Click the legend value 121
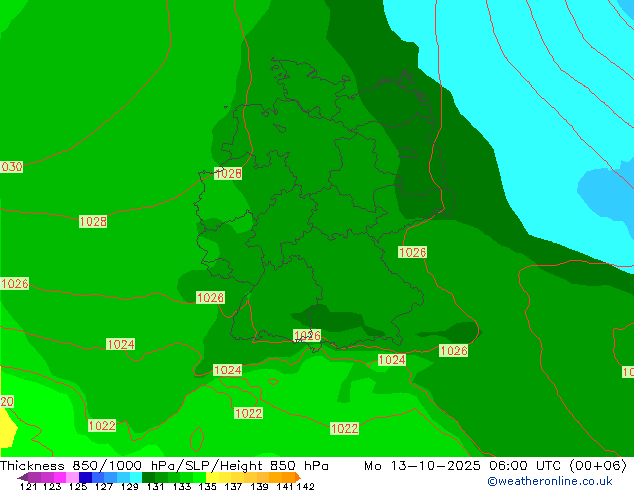This screenshot has width=634, height=490. coord(28,486)
